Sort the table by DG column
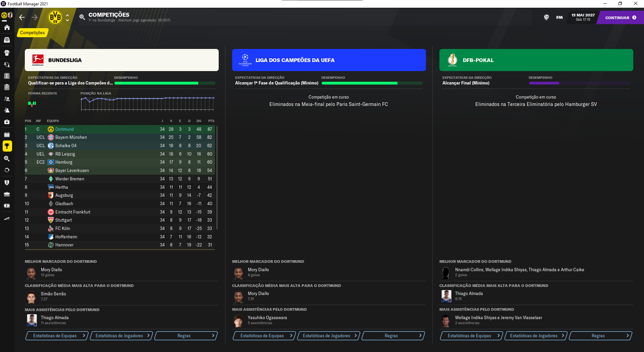This screenshot has width=644, height=352. point(199,121)
